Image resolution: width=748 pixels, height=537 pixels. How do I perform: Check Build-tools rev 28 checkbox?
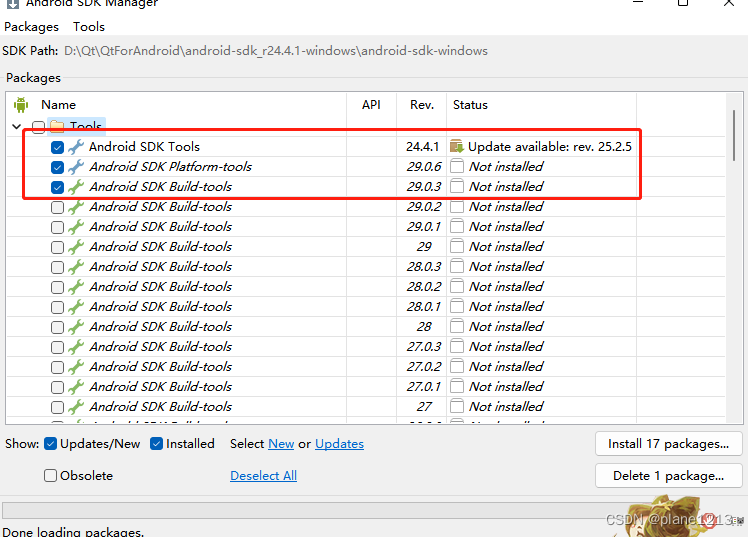pos(57,328)
